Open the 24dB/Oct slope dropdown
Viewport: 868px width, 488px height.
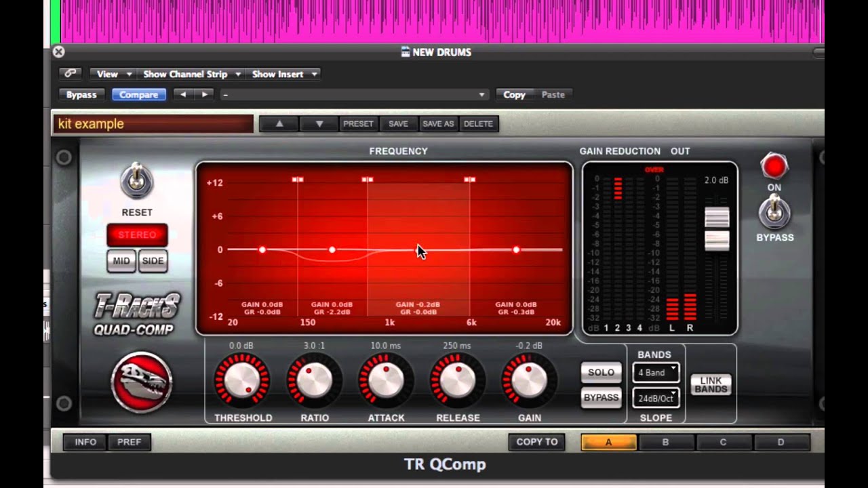point(656,398)
